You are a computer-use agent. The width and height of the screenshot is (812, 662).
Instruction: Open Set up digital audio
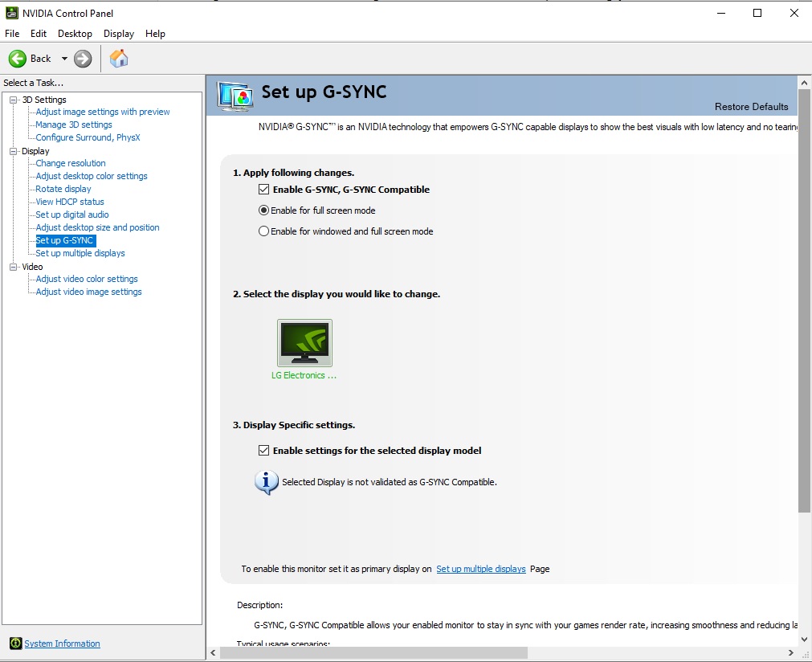click(72, 215)
